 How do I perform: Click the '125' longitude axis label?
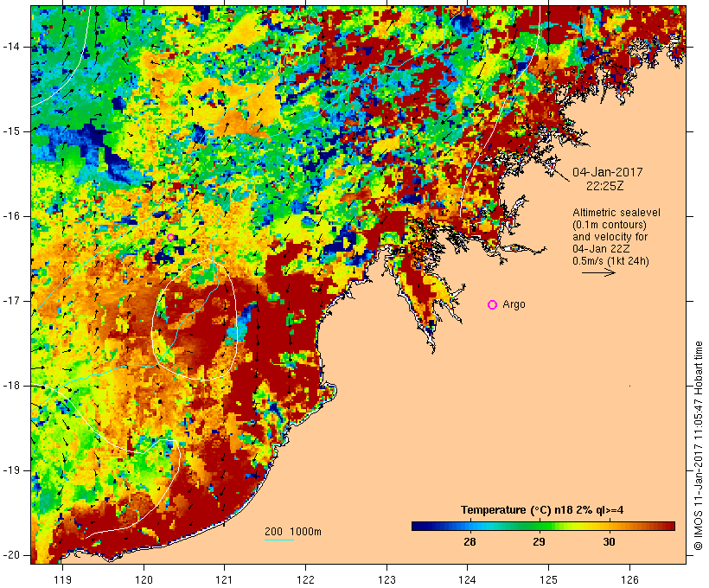click(x=549, y=580)
